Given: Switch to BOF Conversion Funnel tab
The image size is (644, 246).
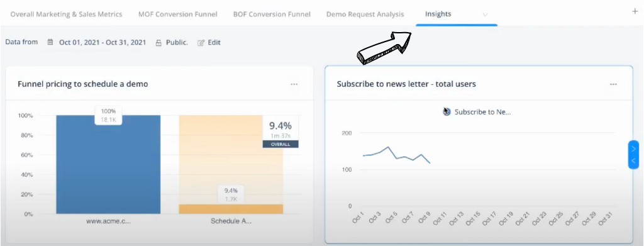Looking at the screenshot, I should 272,14.
